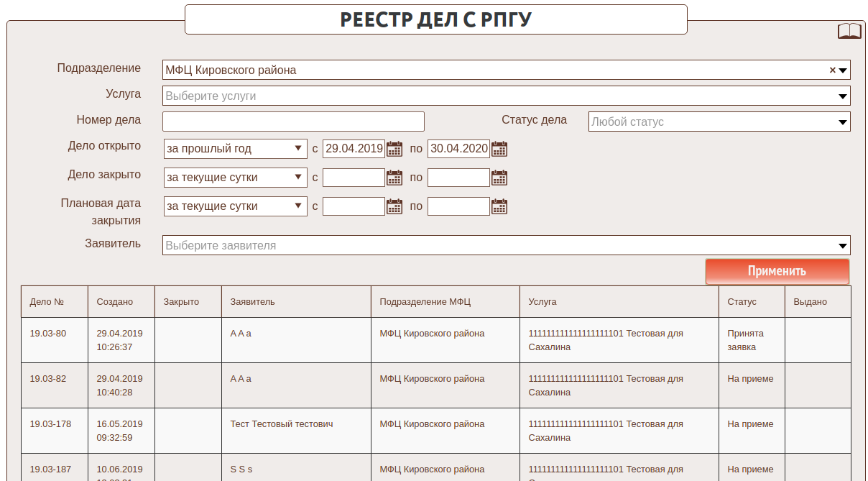Screen dimensions: 868x481
Task: Expand the 'Заявитель' applicant dropdown
Action: pos(844,246)
